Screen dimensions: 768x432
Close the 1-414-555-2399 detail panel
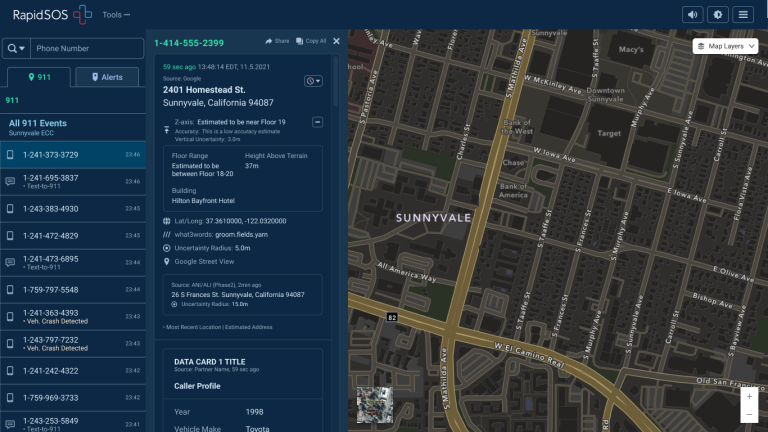(x=336, y=41)
